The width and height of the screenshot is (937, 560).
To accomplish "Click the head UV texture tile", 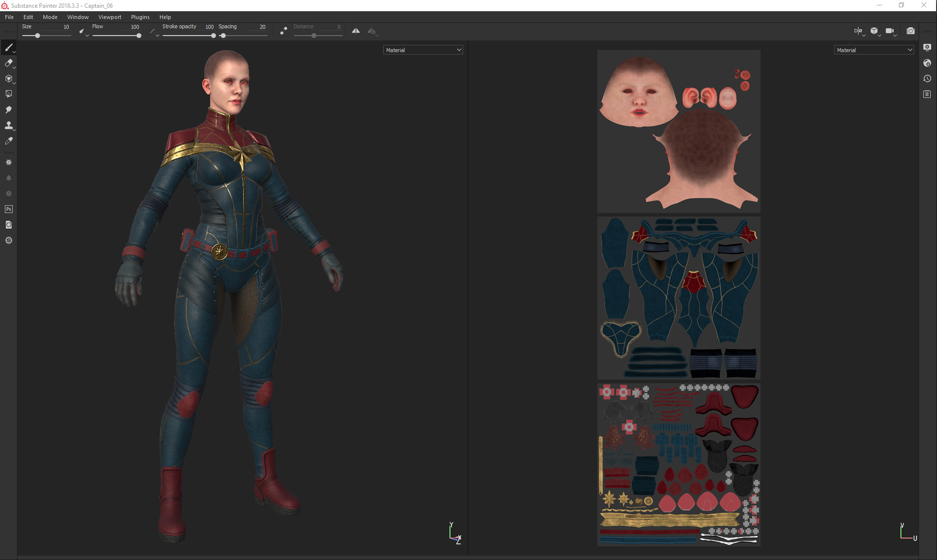I will [679, 131].
